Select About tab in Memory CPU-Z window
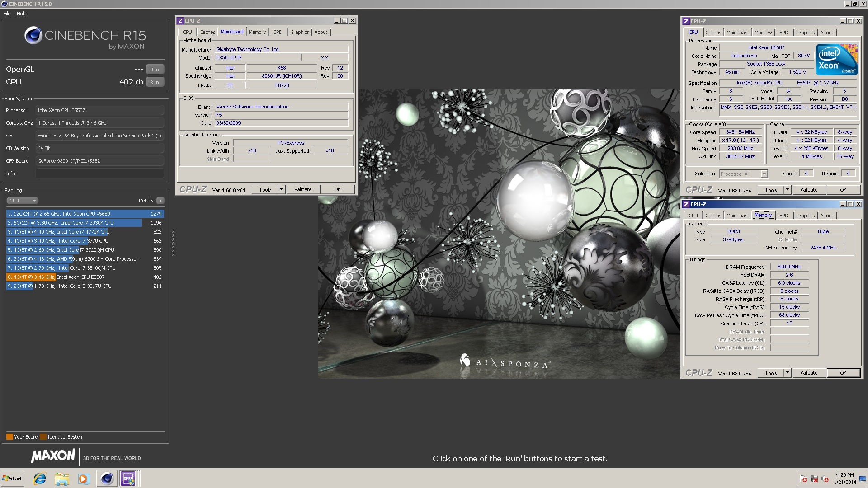 pos(826,216)
